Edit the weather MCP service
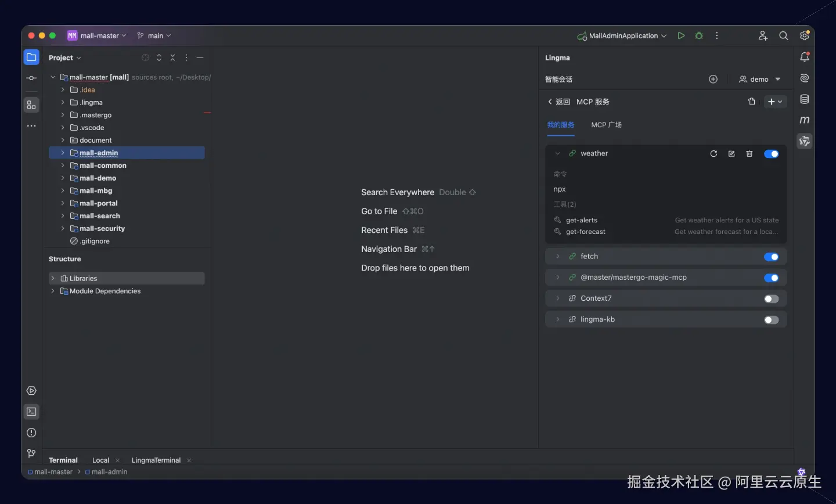 pyautogui.click(x=732, y=154)
